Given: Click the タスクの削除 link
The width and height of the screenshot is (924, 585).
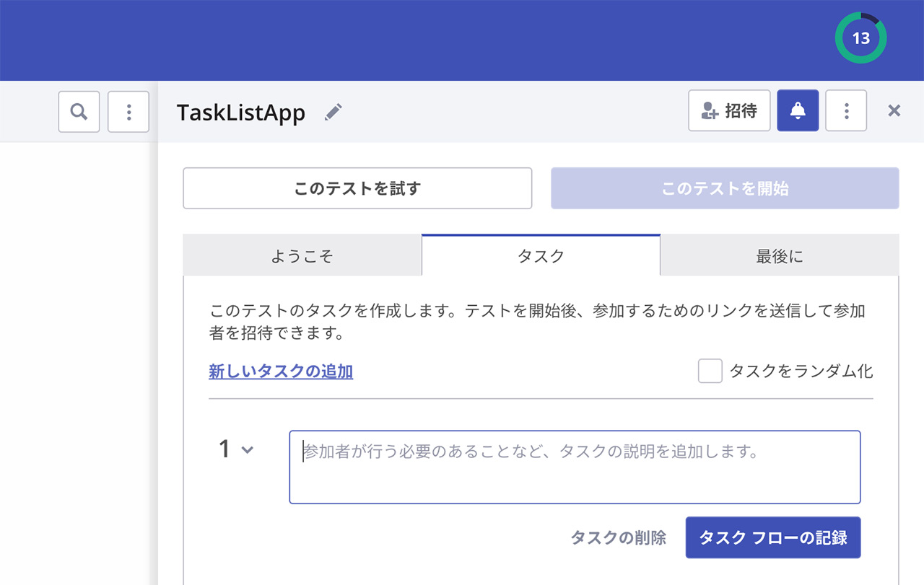Looking at the screenshot, I should point(618,537).
